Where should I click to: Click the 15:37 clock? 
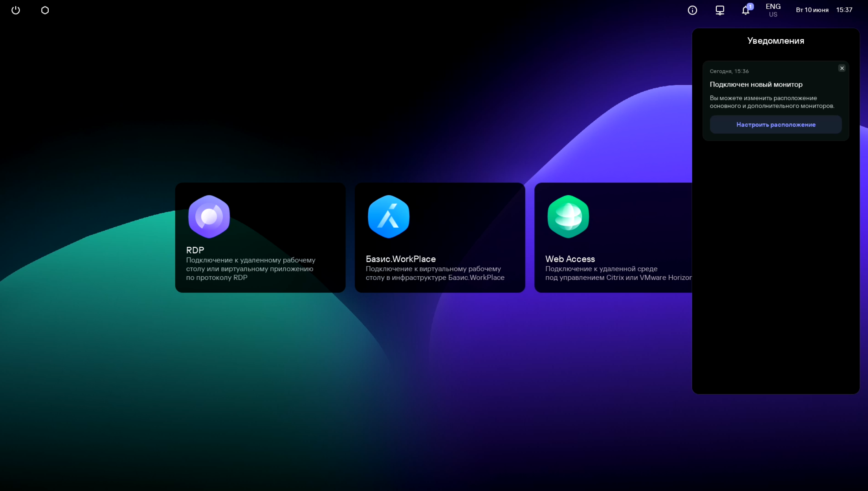tap(844, 10)
